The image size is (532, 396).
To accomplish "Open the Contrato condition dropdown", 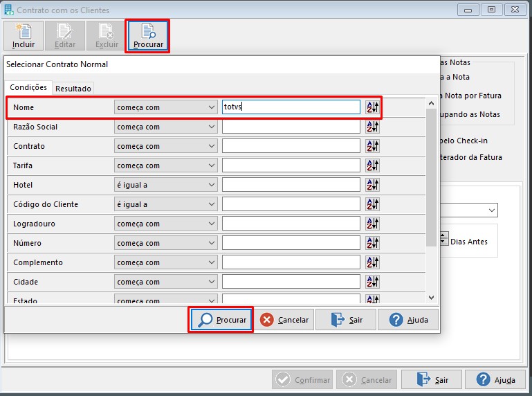I will coord(166,146).
